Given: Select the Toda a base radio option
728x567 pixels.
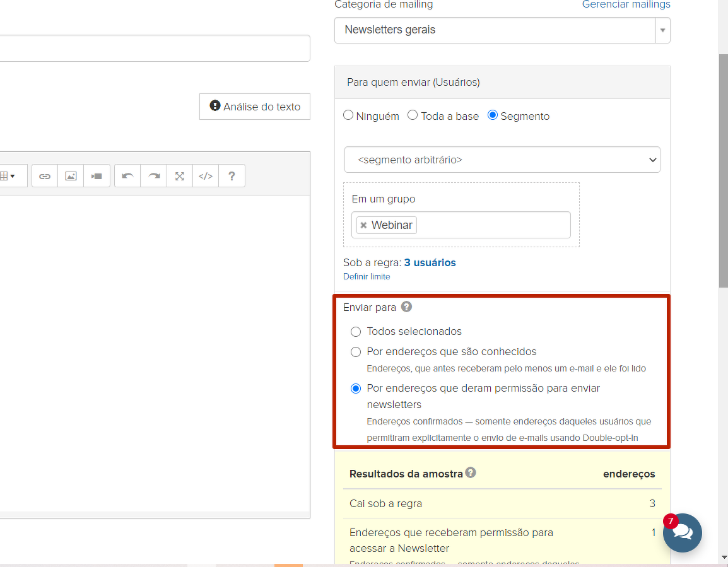Looking at the screenshot, I should point(413,115).
